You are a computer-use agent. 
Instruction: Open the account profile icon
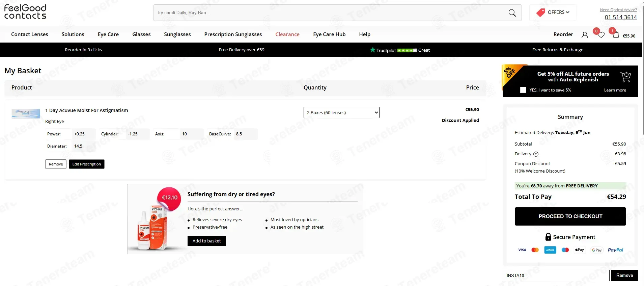(585, 35)
